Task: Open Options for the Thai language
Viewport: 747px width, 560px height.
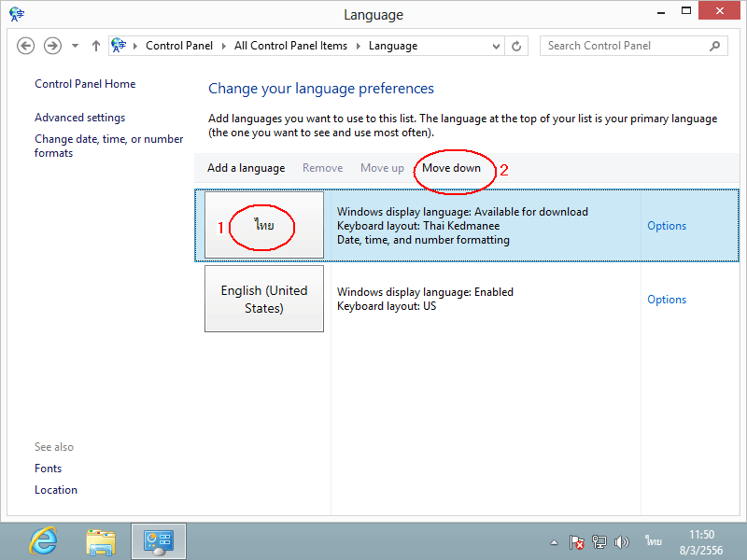Action: 667,226
